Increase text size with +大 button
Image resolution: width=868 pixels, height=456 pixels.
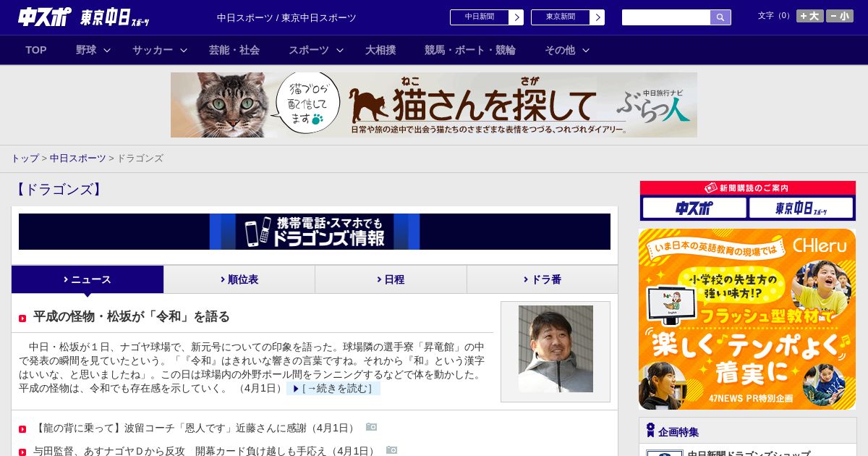pyautogui.click(x=809, y=16)
